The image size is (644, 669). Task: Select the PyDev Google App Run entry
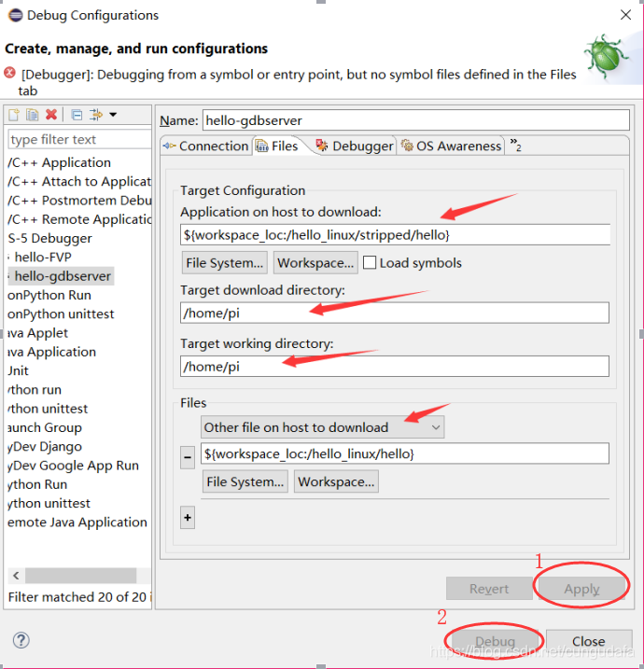coord(73,465)
